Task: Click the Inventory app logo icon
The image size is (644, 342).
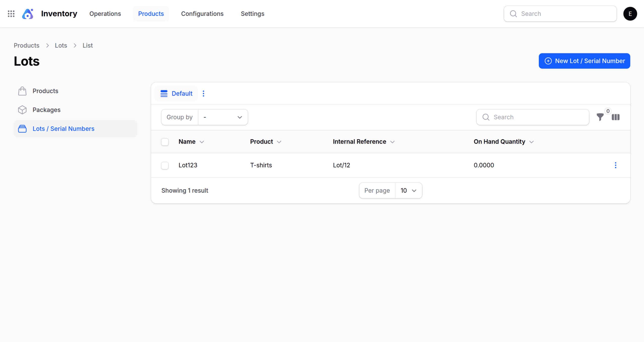Action: tap(28, 14)
